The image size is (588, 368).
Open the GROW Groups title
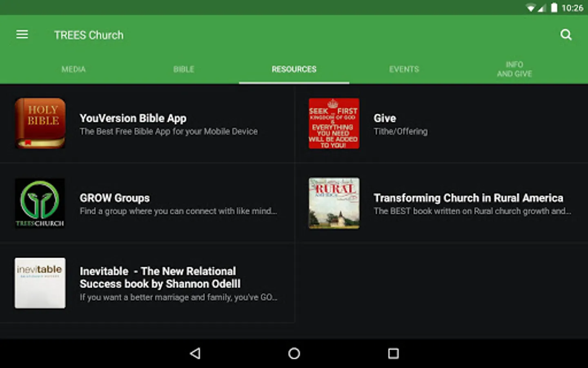[115, 198]
